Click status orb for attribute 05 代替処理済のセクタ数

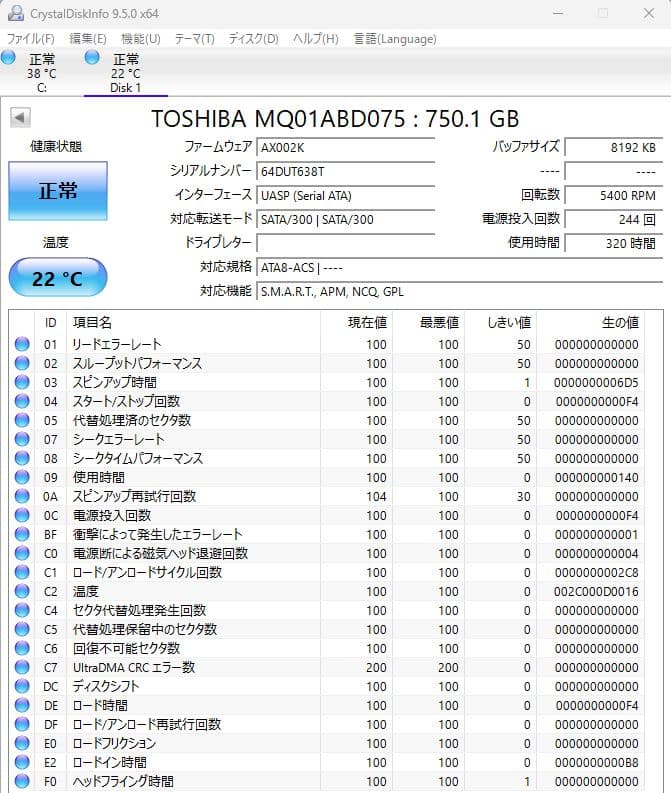tap(22, 420)
